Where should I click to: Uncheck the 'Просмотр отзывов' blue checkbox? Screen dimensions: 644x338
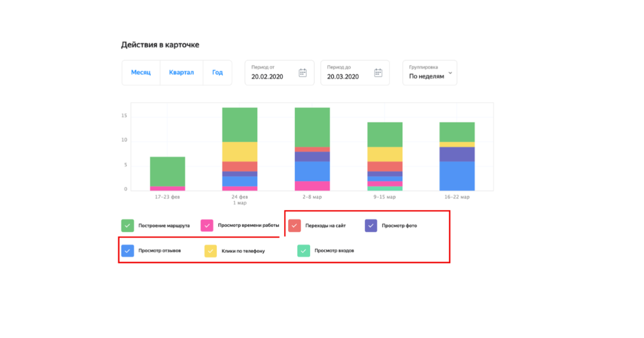pos(127,251)
